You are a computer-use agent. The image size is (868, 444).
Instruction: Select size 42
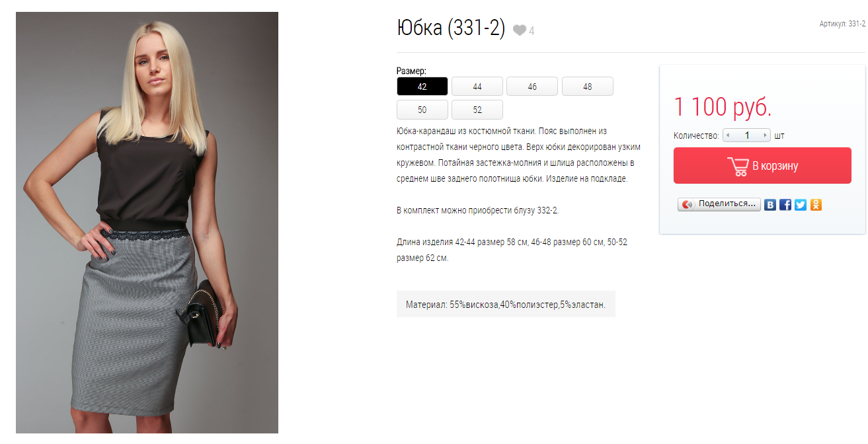pyautogui.click(x=422, y=87)
